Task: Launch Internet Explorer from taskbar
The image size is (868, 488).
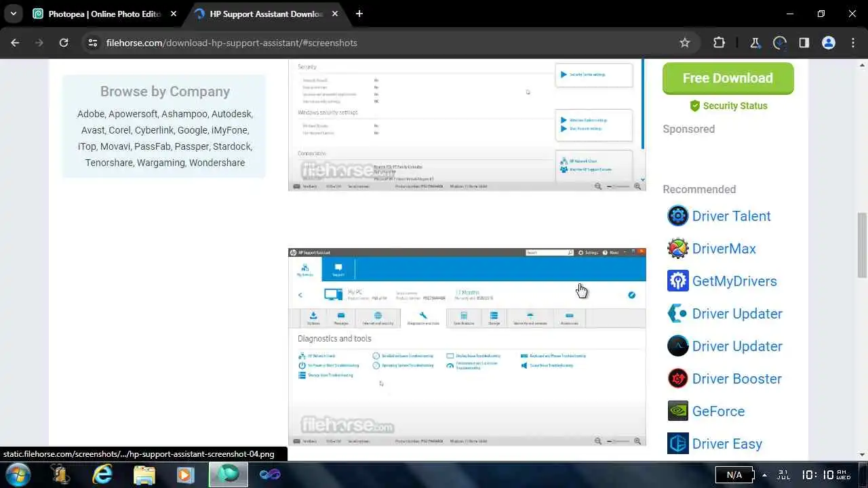Action: [x=102, y=474]
